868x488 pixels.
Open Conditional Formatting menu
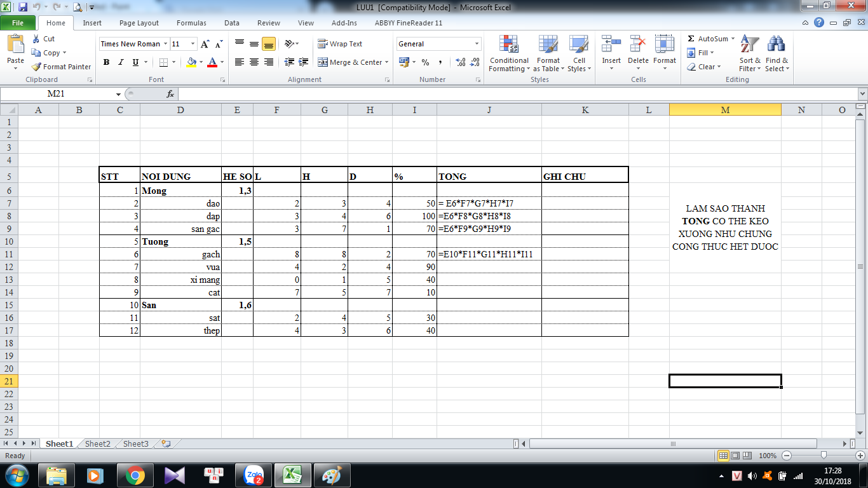509,53
